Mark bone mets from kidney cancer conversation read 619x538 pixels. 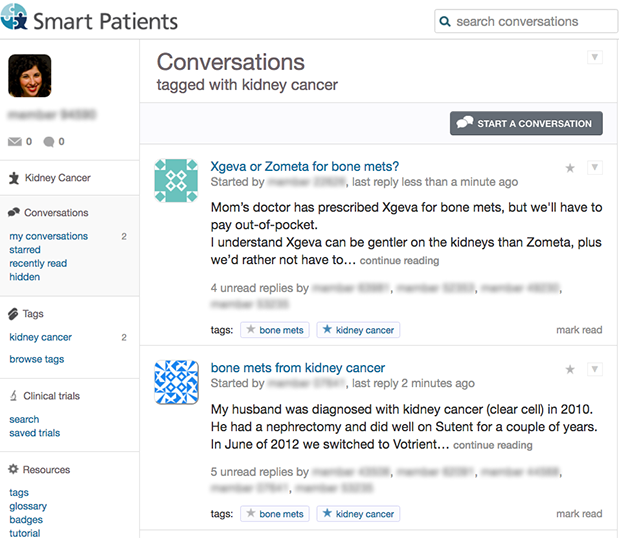pos(579,514)
